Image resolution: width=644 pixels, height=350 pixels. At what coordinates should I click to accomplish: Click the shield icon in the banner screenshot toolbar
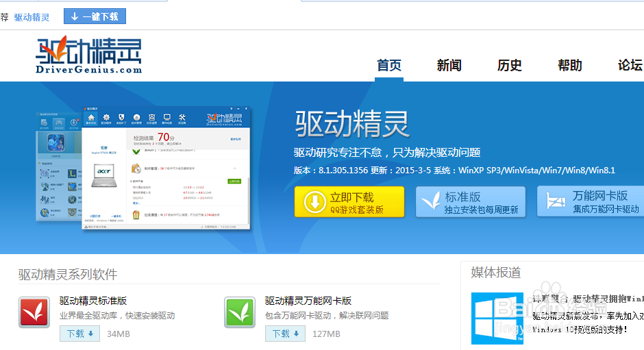pos(121,118)
